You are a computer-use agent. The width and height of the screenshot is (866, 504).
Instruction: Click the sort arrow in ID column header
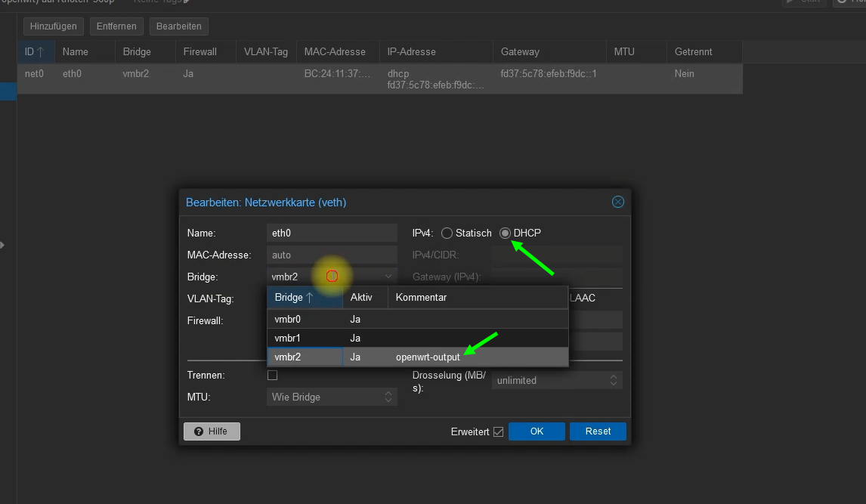[x=41, y=52]
